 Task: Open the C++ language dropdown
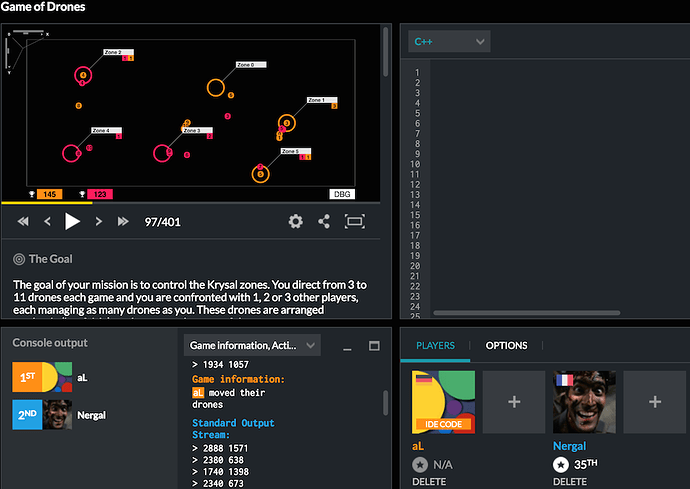(449, 41)
